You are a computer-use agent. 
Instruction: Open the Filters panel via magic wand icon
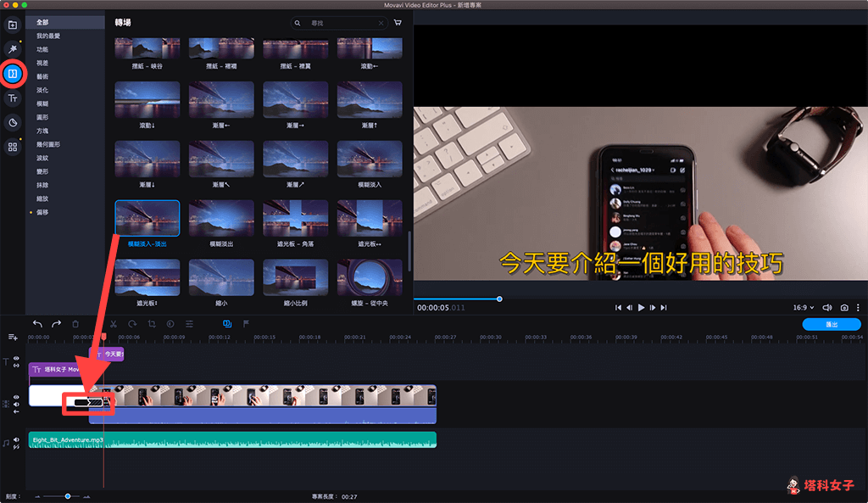12,49
